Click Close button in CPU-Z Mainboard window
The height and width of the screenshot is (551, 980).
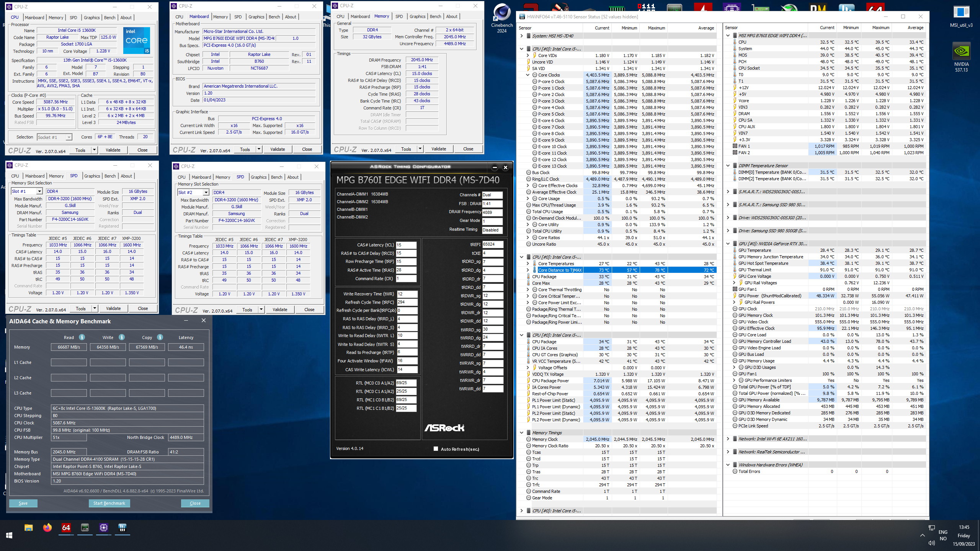[307, 149]
